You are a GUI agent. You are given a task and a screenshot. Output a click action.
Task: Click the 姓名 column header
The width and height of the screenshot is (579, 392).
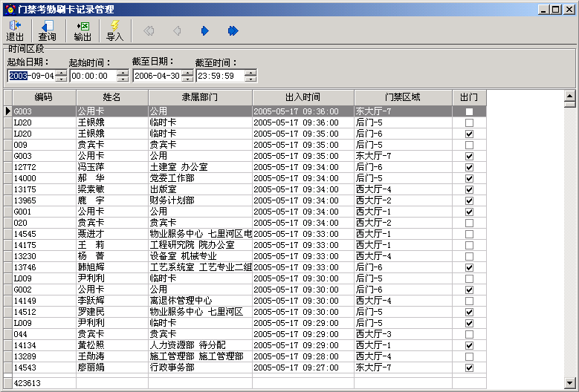[x=111, y=97]
